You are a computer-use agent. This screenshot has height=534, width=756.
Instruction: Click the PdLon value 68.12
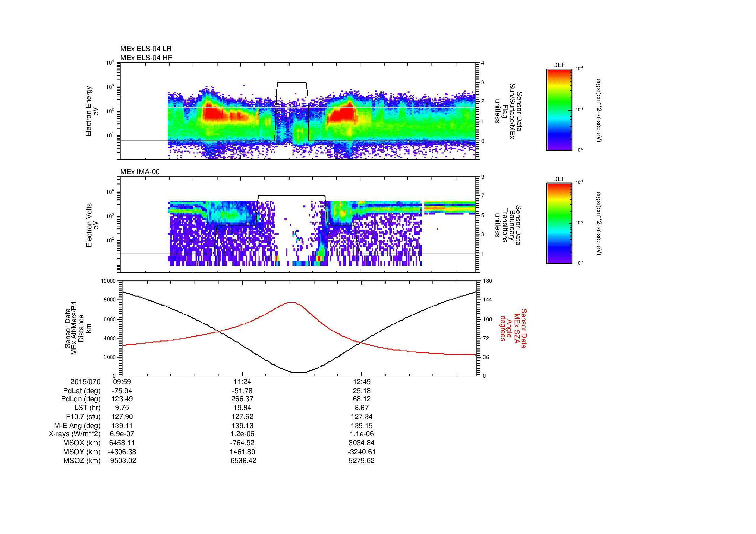tap(362, 399)
